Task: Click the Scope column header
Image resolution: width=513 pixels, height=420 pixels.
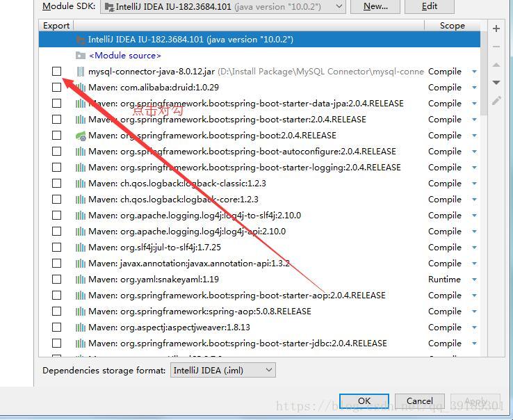Action: point(452,26)
